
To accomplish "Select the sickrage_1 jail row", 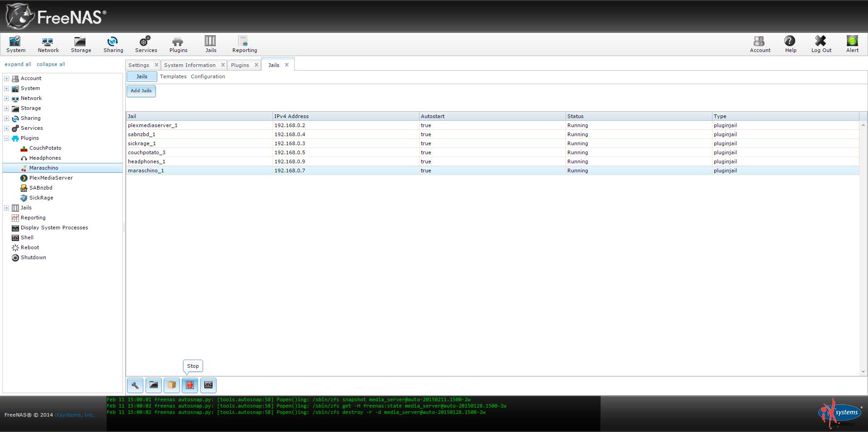I will [x=492, y=143].
